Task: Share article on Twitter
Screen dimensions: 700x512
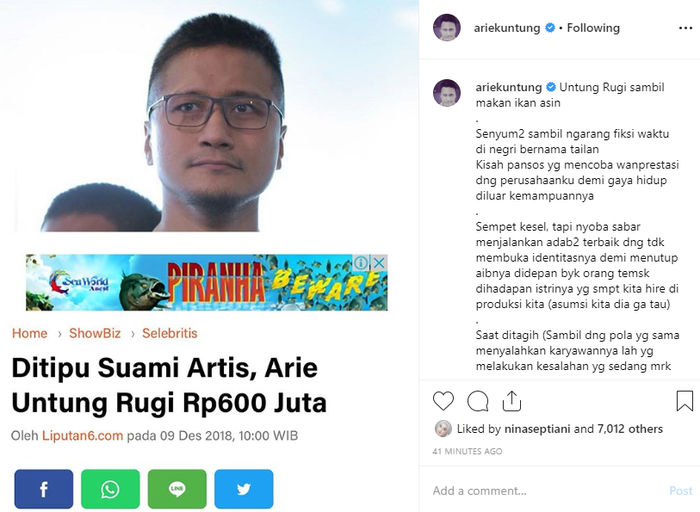Action: pos(244,489)
